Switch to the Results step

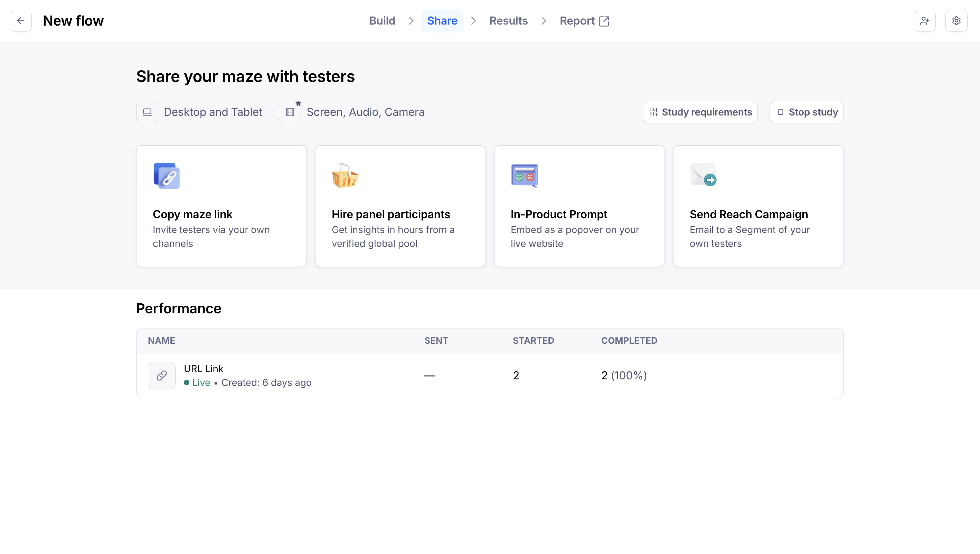point(508,20)
